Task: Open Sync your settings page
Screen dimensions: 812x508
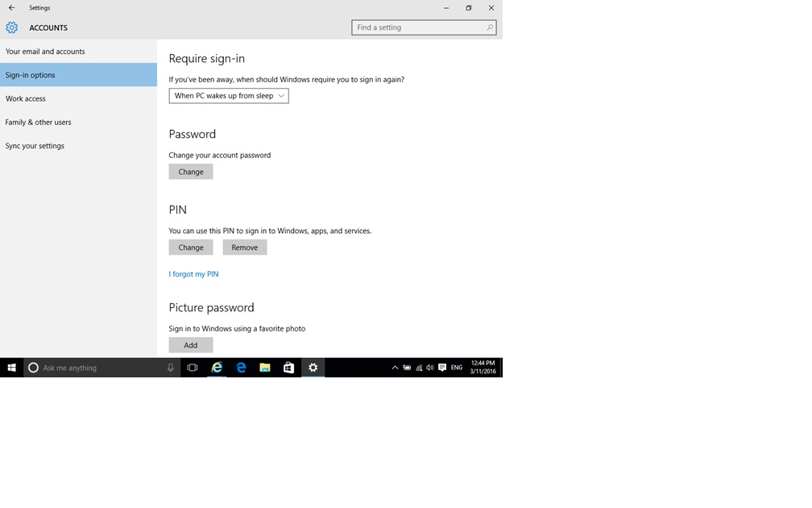Action: 35,146
